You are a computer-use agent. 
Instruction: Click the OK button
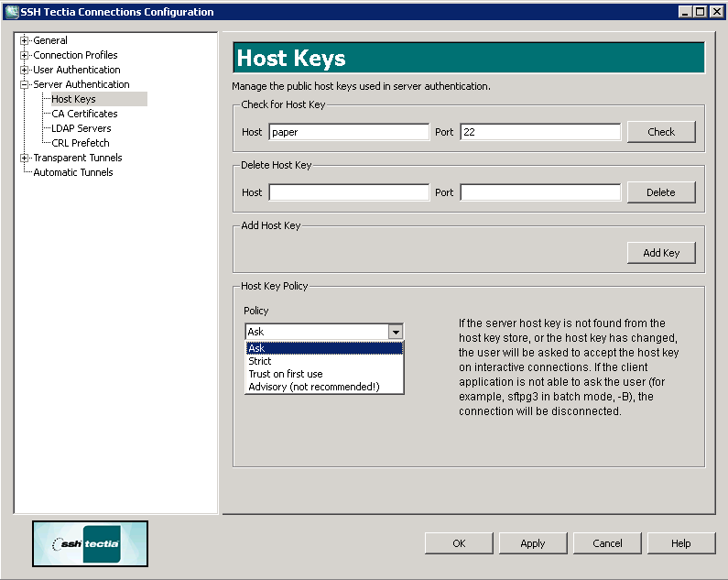pyautogui.click(x=459, y=543)
